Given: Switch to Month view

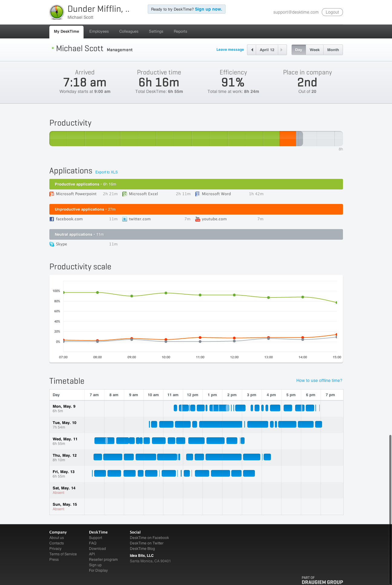Looking at the screenshot, I should tap(333, 50).
